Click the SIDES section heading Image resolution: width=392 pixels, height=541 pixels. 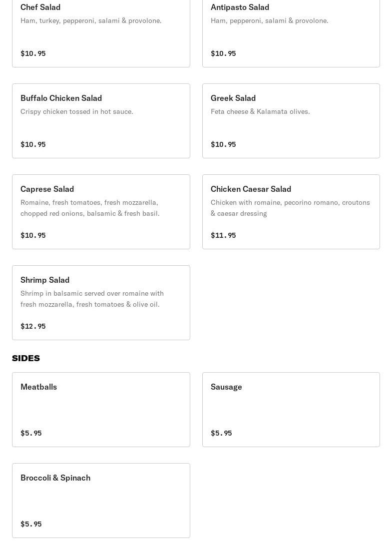tap(26, 358)
